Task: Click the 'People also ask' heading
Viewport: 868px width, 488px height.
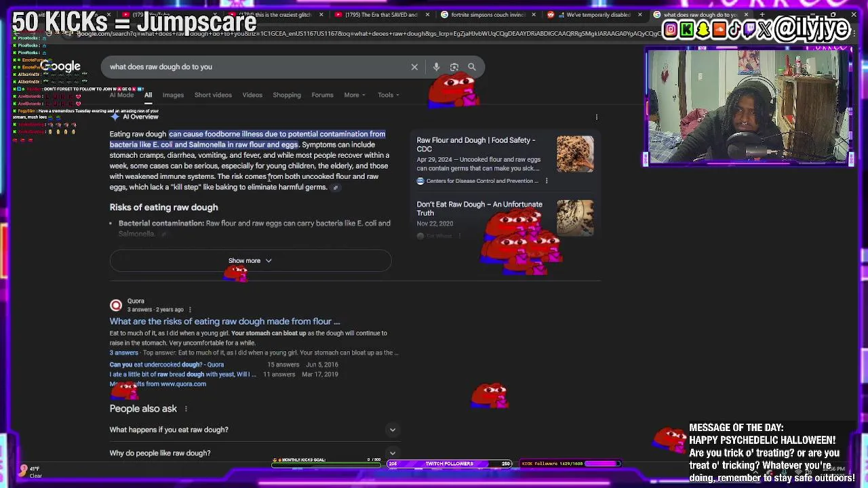Action: 143,409
